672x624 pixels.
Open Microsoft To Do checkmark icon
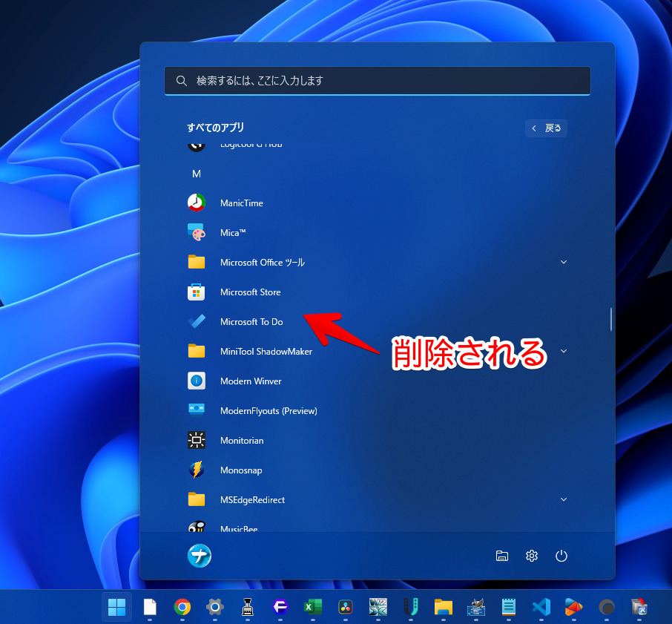click(x=197, y=321)
